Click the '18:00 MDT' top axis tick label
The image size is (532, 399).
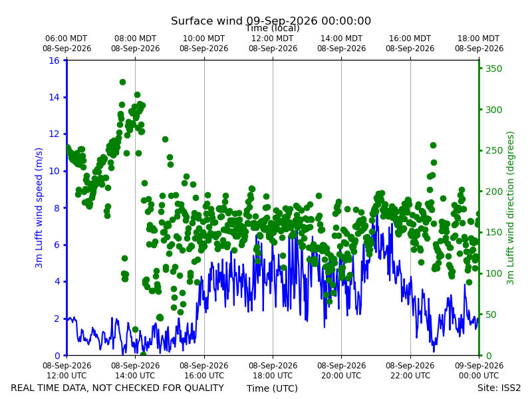(x=479, y=43)
